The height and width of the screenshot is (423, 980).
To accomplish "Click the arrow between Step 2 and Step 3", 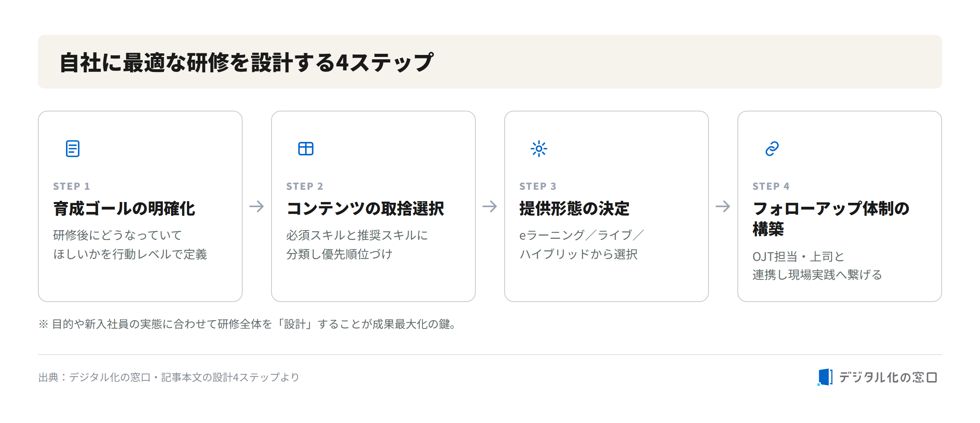I will click(x=490, y=206).
